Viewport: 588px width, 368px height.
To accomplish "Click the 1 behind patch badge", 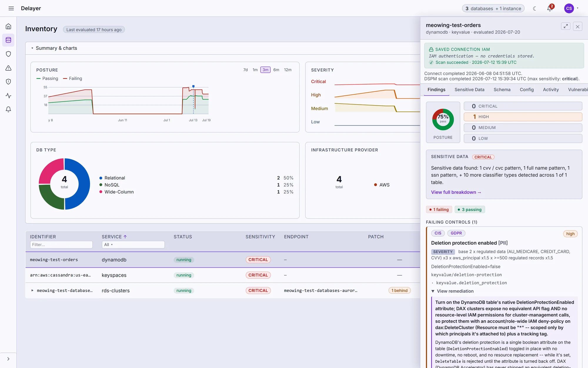I will 400,291.
